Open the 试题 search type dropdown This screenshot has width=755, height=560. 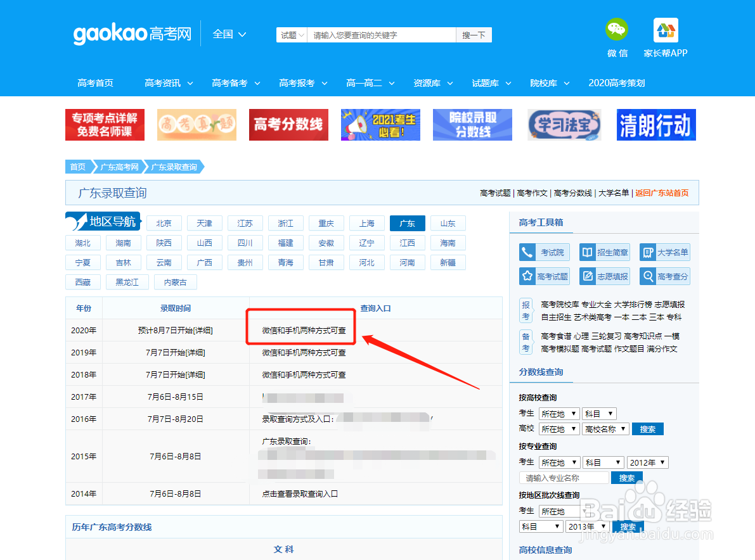pyautogui.click(x=291, y=35)
